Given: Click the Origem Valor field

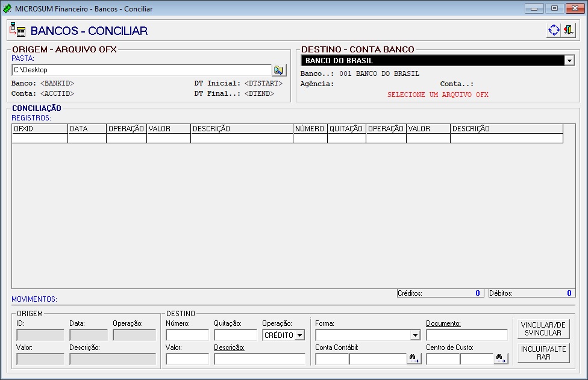Looking at the screenshot, I should click(x=40, y=359).
